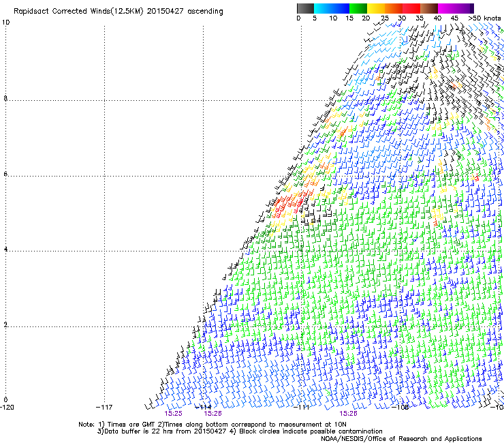The height and width of the screenshot is (443, 504).
Task: Click the '>50 knots' legend label
Action: coord(484,18)
